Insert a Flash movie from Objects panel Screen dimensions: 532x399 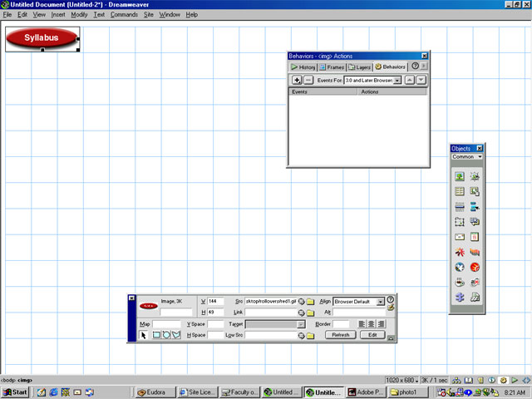[459, 252]
